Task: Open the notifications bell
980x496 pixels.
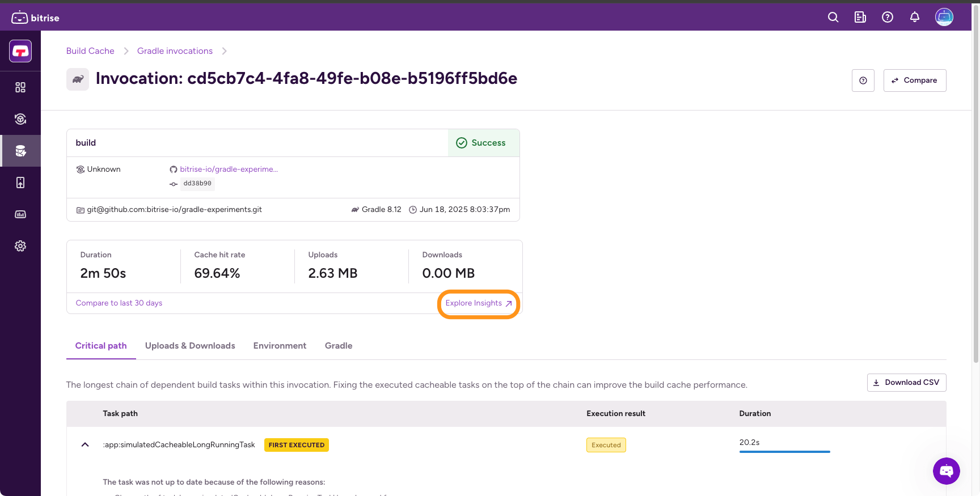Action: [x=914, y=17]
